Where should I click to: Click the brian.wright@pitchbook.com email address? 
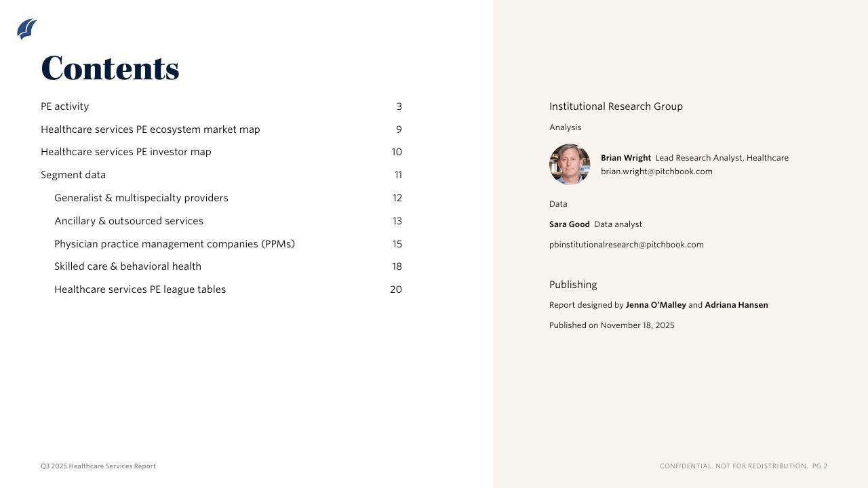point(656,171)
